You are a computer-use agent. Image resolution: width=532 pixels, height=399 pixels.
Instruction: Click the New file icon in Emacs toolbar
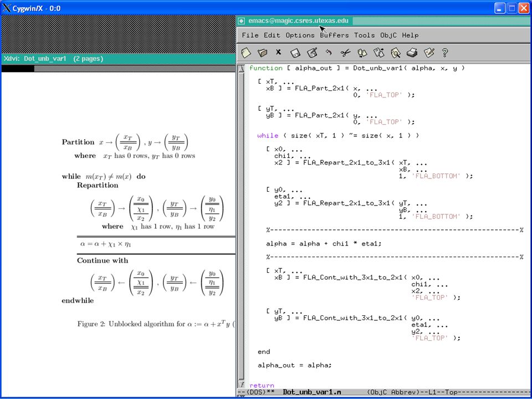click(246, 53)
